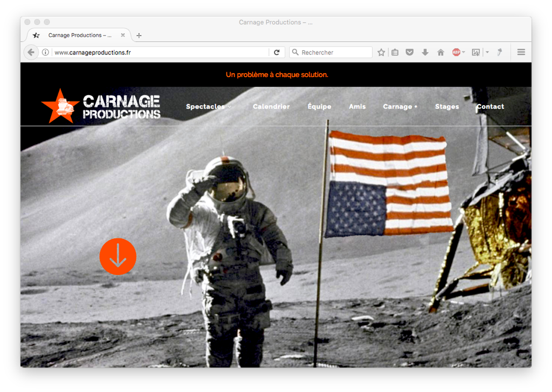Screen dimensions: 552x392
Task: Open the downloads arrow panel
Action: coord(425,53)
